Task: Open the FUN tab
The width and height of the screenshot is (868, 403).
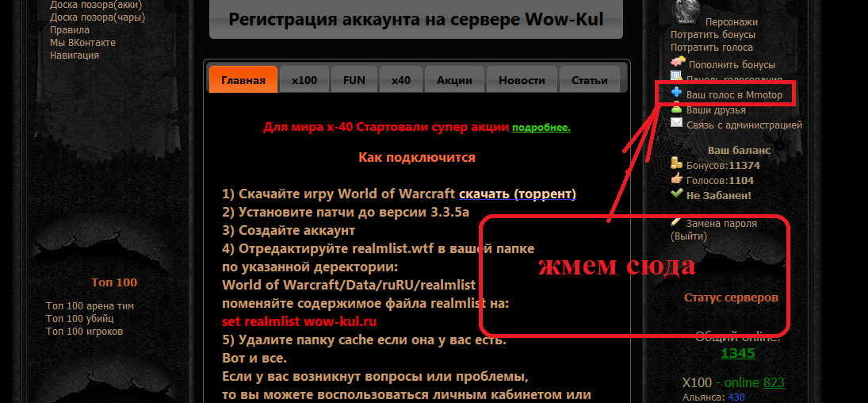Action: (354, 80)
